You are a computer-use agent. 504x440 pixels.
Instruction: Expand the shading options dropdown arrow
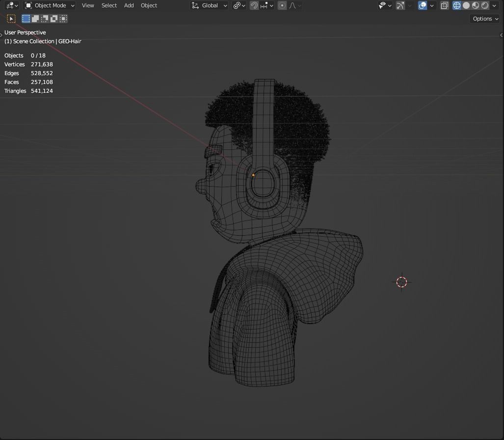494,5
